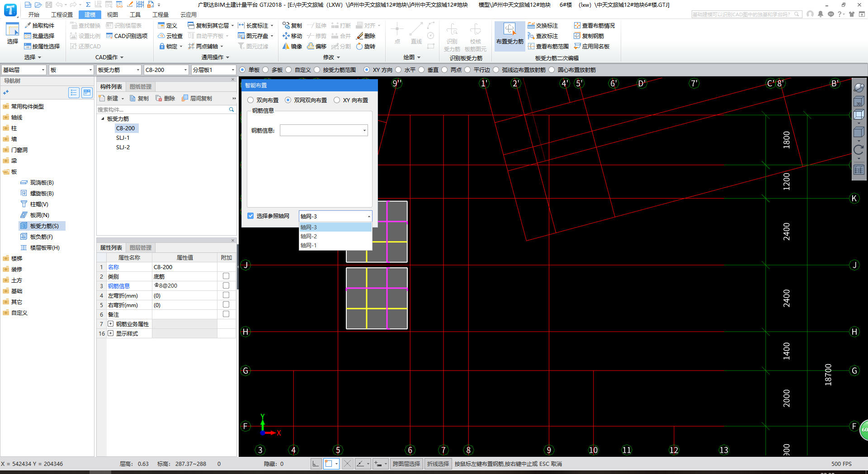Choose the 多板 radio button

(x=266, y=70)
